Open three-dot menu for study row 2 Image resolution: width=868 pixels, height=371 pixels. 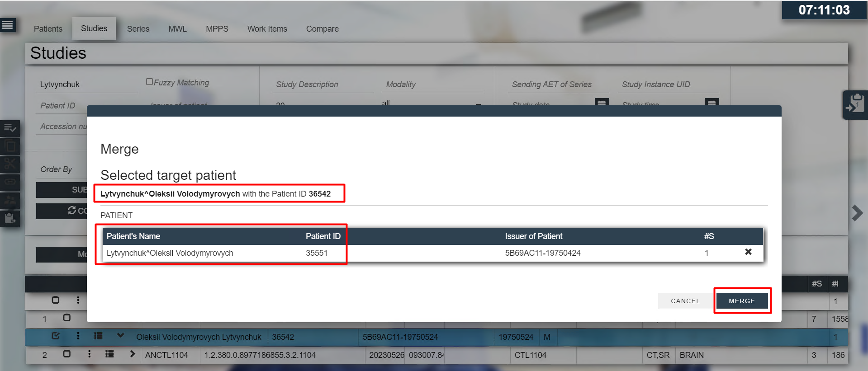coord(89,354)
